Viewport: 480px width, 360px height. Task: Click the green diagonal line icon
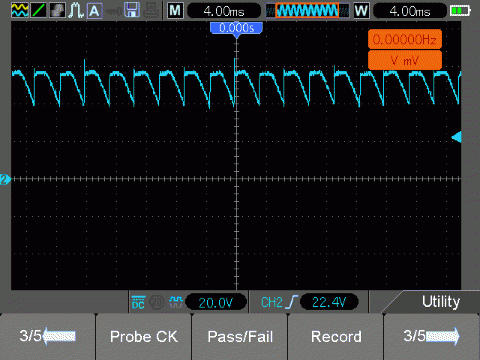coord(39,10)
